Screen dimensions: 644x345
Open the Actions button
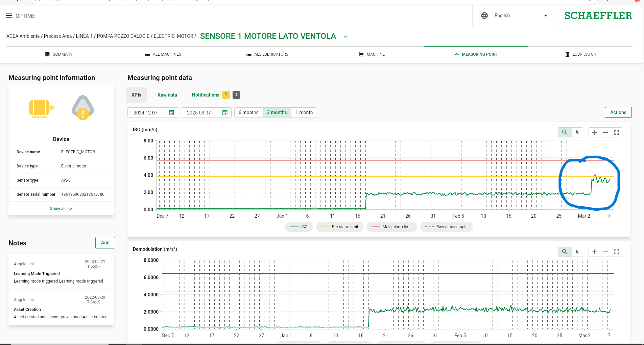618,112
